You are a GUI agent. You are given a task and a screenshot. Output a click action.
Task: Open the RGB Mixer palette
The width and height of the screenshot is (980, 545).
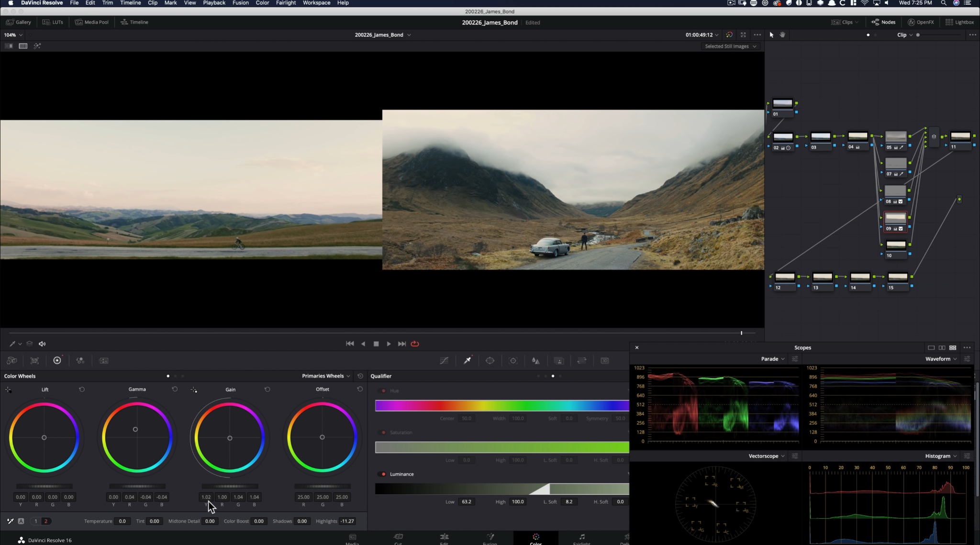coord(80,361)
